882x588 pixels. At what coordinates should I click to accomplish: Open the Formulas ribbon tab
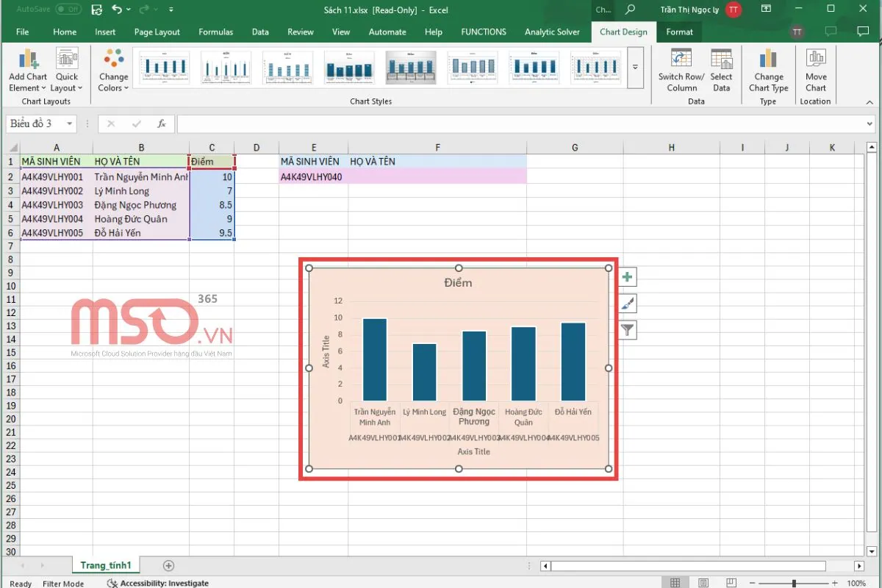215,32
